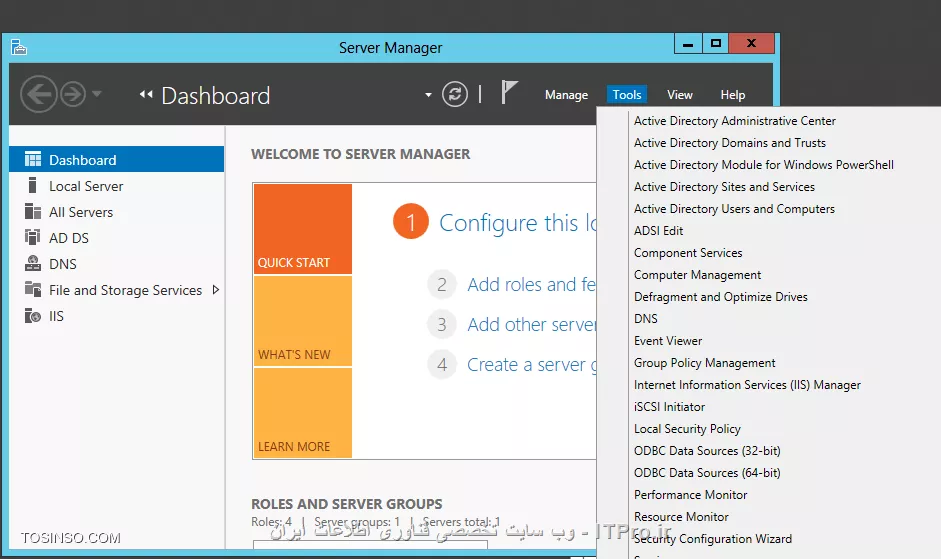This screenshot has height=559, width=941.
Task: Launch Internet Information Services (IIS) Manager
Action: (747, 385)
